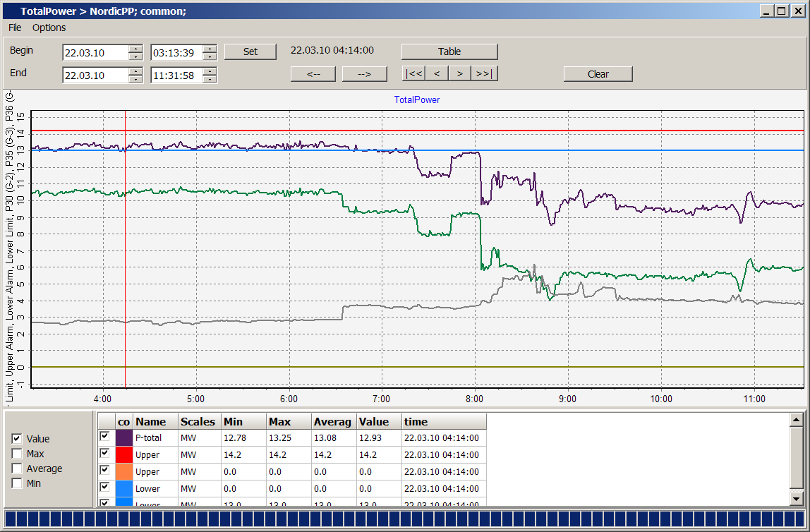Shift time range backward with <-- button
This screenshot has width=810, height=532.
tap(313, 74)
